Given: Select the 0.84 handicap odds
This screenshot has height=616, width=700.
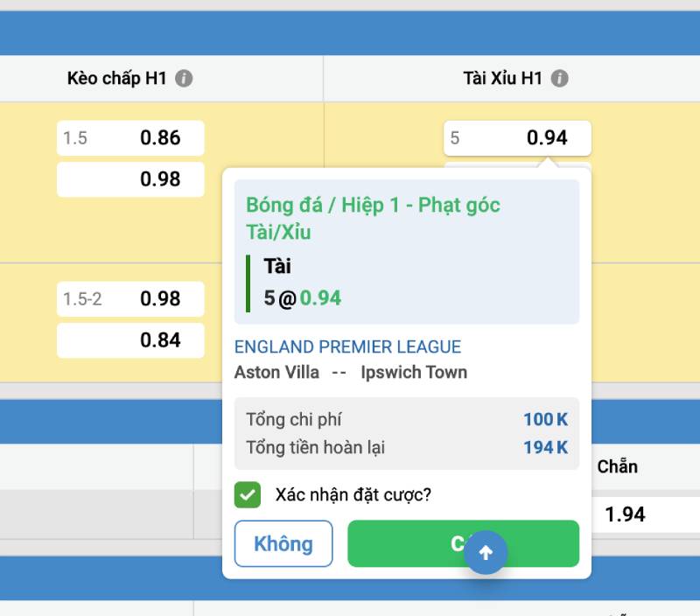Looking at the screenshot, I should [x=130, y=340].
